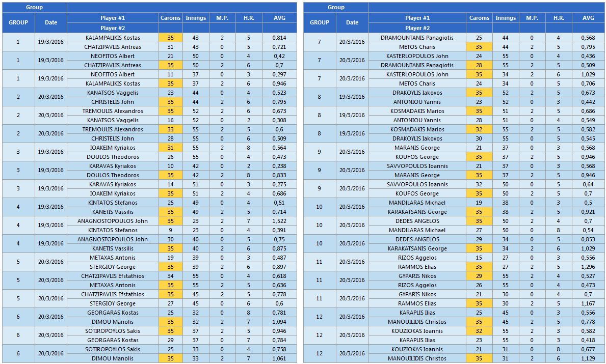The image size is (606, 364).
Task: Select MANDILARAS Michael with average 0,54
Action: [x=417, y=230]
